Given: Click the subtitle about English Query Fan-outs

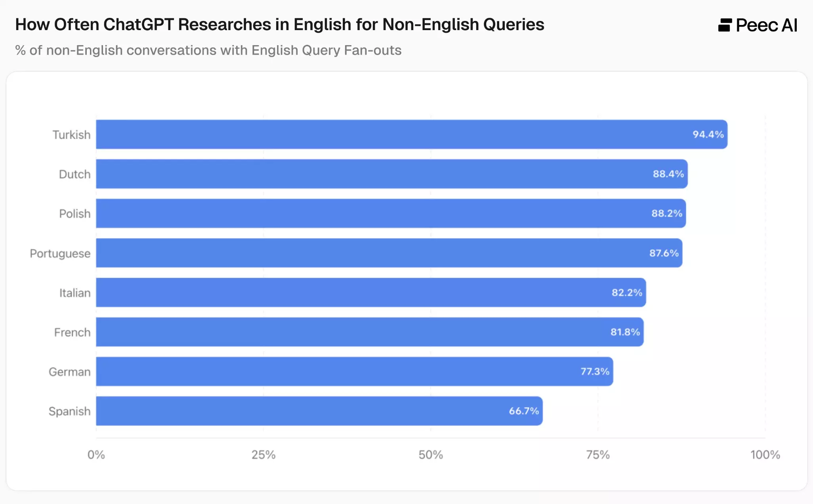Looking at the screenshot, I should tap(208, 50).
